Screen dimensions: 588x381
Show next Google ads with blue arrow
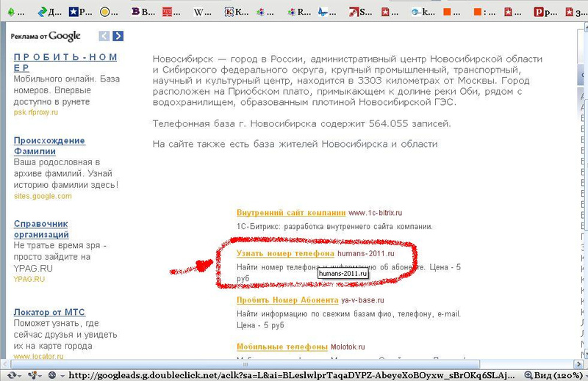coord(118,36)
